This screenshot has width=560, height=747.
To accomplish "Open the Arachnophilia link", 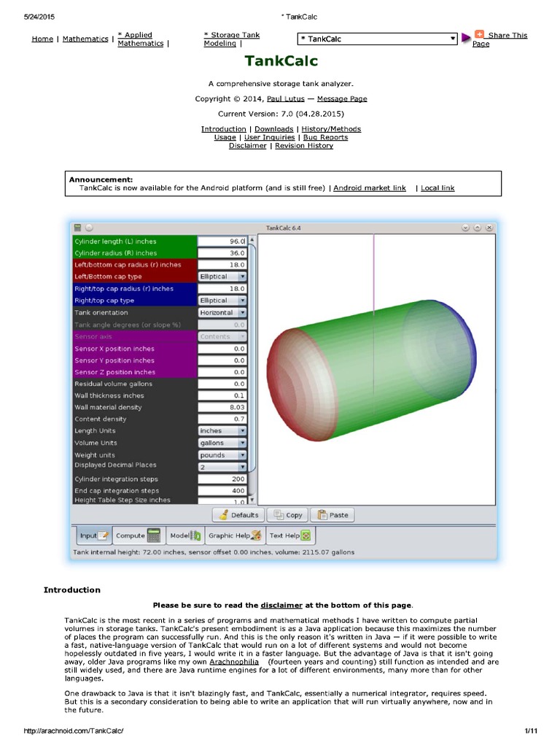I will 234,662.
